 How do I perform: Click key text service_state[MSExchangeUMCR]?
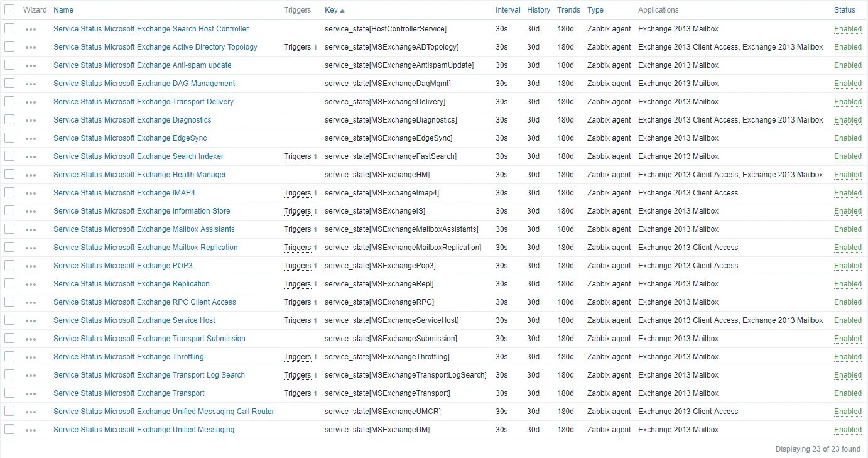pos(382,412)
